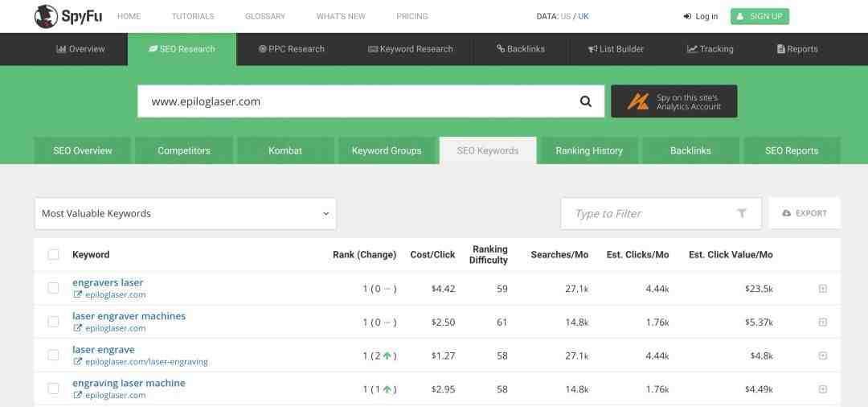The height and width of the screenshot is (407, 868).
Task: Open the engravers laser keyword link
Action: pyautogui.click(x=108, y=282)
